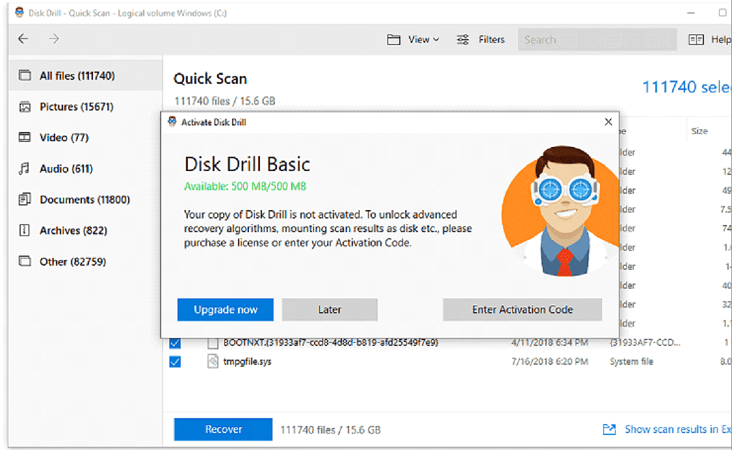Go forward with the right arrow

click(x=54, y=39)
